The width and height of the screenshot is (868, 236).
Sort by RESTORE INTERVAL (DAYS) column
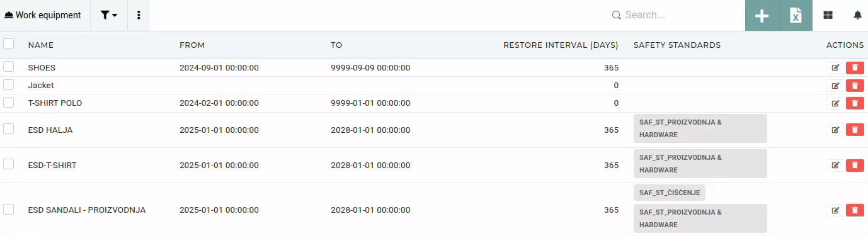coord(561,45)
